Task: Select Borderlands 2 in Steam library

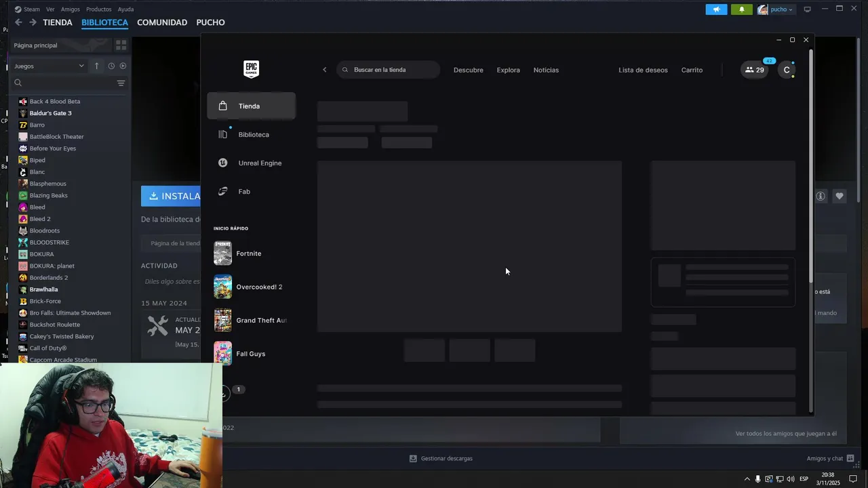Action: 48,278
